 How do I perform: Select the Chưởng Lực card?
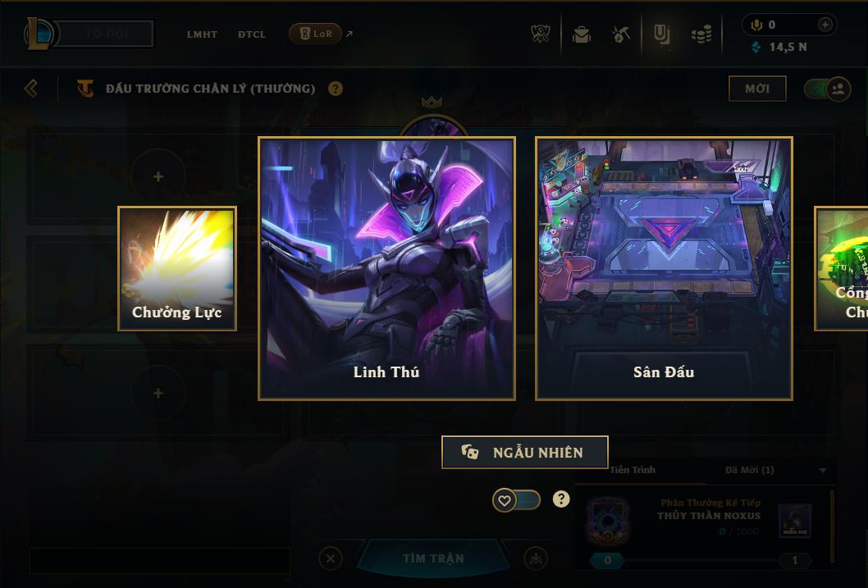(177, 268)
